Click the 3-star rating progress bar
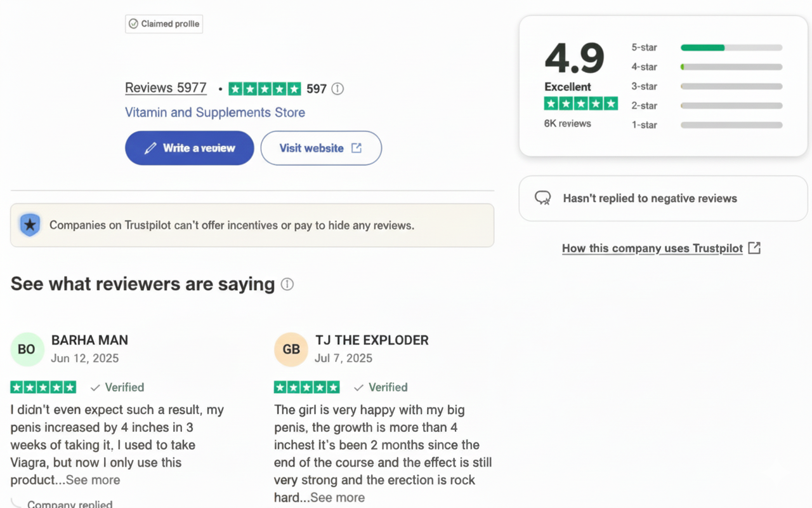 click(731, 86)
